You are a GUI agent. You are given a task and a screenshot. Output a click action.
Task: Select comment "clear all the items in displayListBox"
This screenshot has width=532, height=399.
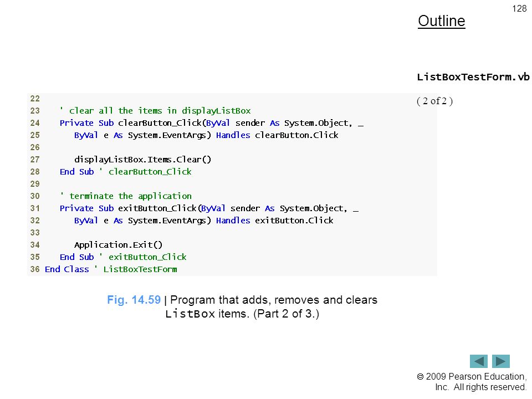[x=155, y=111]
